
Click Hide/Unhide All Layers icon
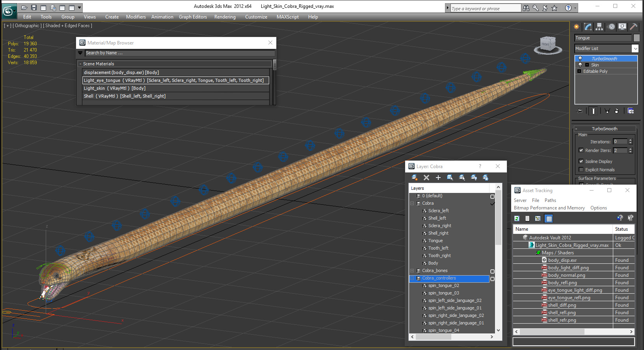(474, 178)
